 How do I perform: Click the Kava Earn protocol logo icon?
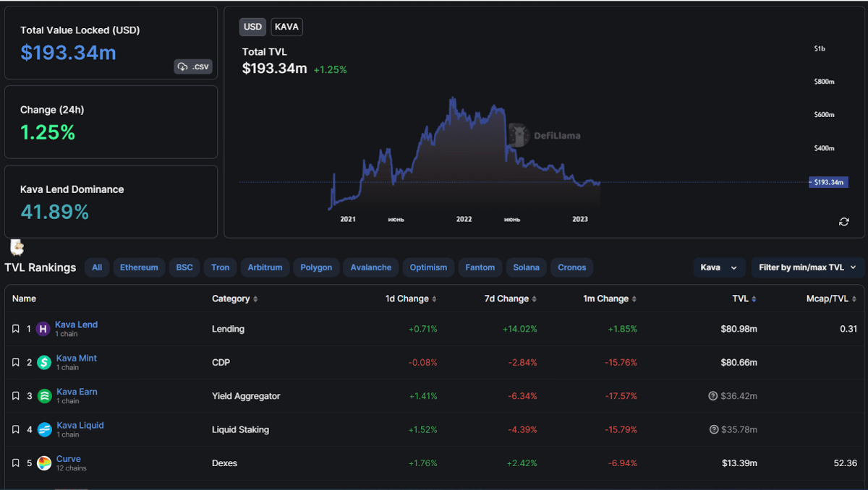coord(44,396)
